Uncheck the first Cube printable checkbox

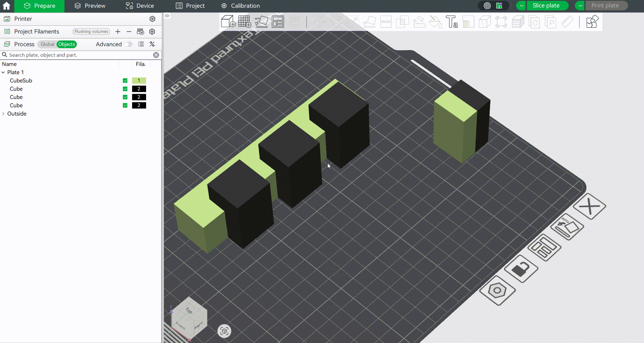point(125,89)
